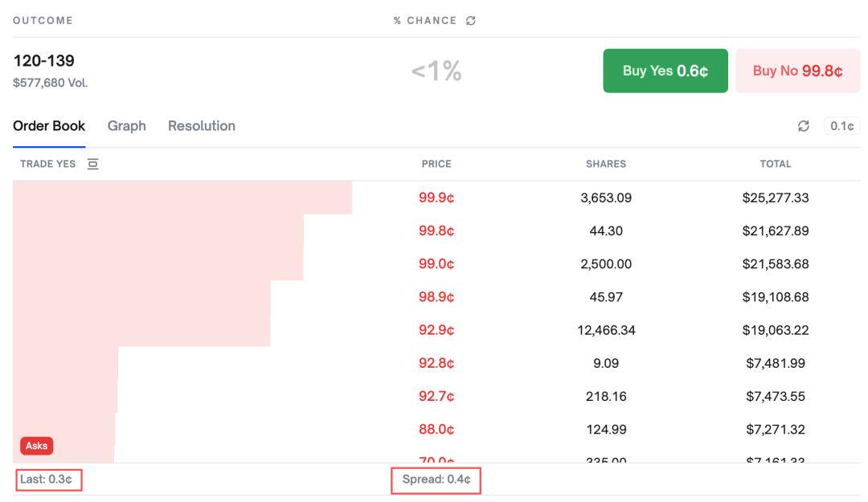Screen dimensions: 868x502
Task: Click the <1% chance display
Action: tap(436, 71)
